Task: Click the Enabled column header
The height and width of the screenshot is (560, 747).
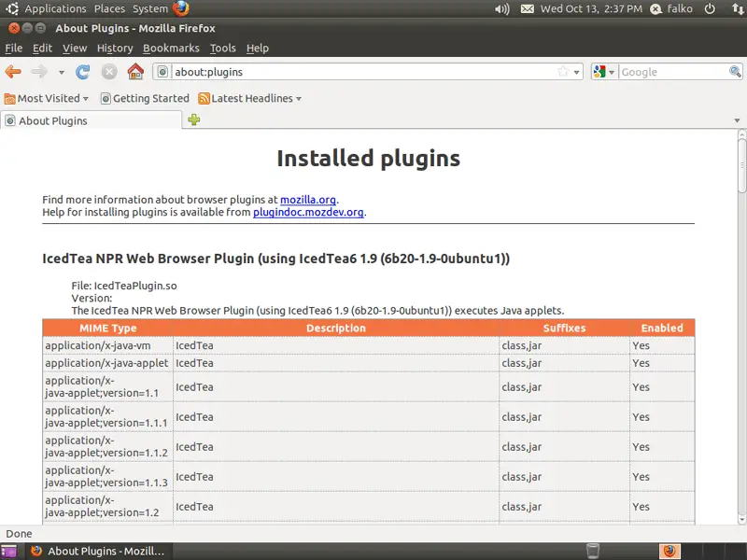Action: point(662,329)
